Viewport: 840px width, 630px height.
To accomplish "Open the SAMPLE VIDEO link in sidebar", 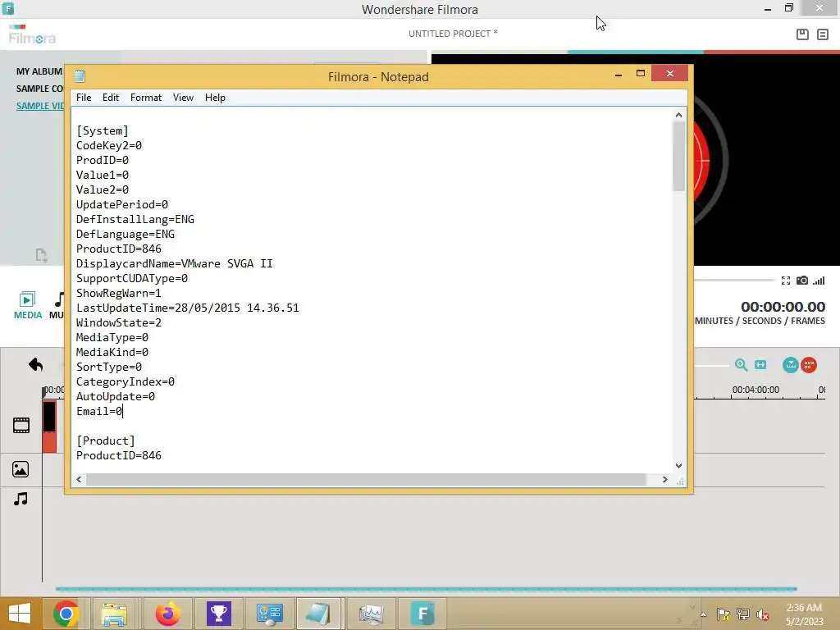I will (40, 106).
